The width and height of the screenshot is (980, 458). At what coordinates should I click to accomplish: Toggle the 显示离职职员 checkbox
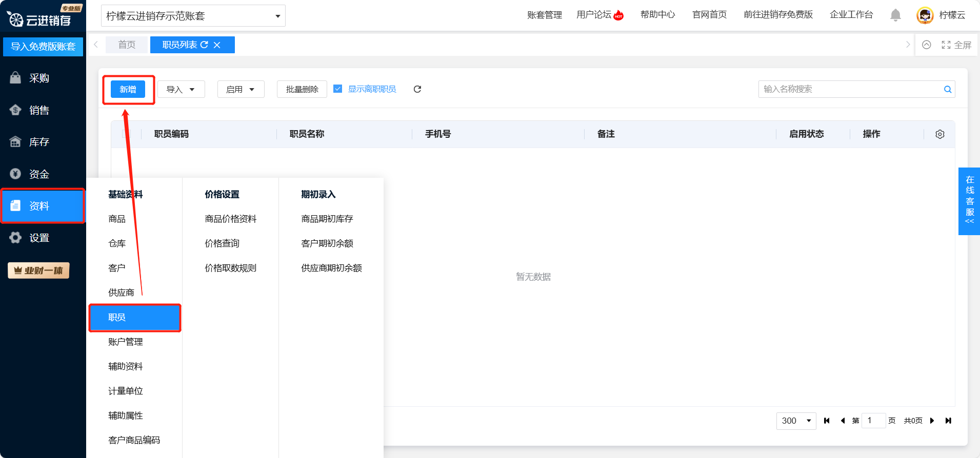337,89
